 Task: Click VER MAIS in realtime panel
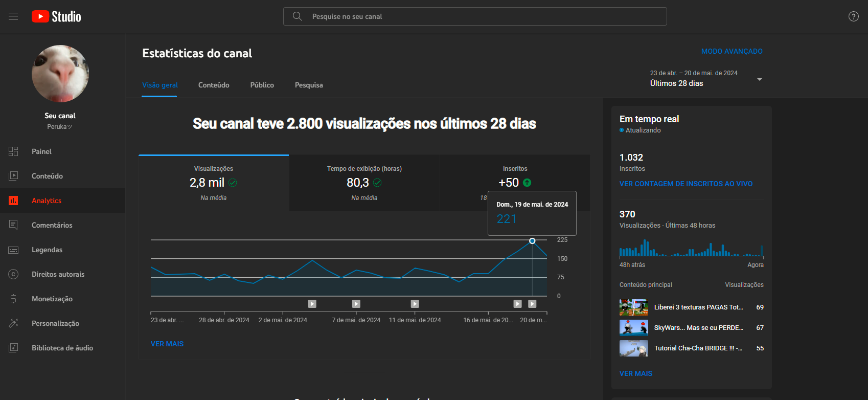pos(635,373)
